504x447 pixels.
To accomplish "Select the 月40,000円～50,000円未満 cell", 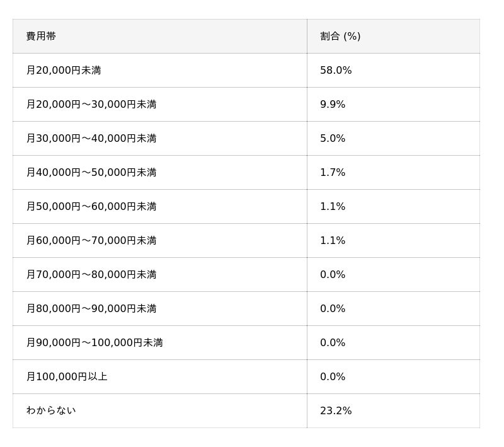I will coord(91,173).
